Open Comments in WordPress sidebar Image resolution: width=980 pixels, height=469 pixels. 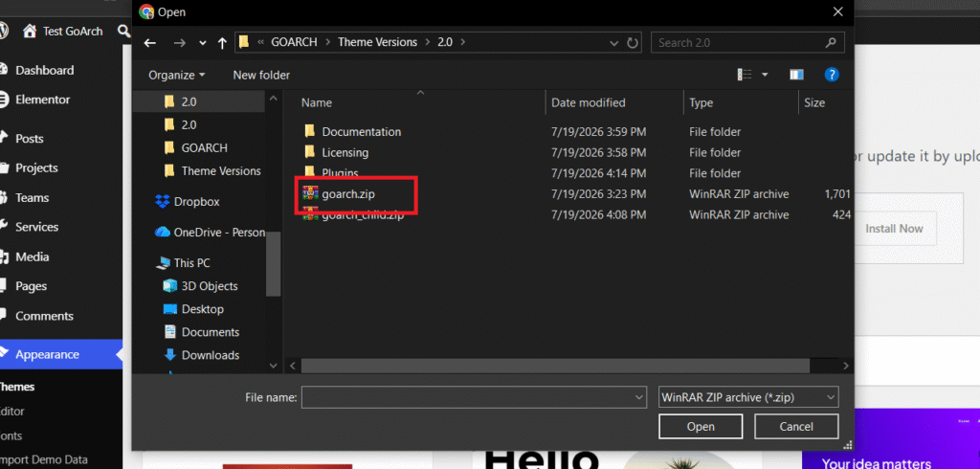tap(44, 316)
